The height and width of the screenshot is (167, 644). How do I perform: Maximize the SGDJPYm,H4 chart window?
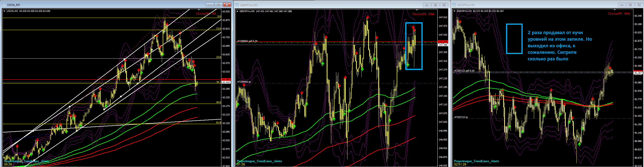(x=630, y=5)
